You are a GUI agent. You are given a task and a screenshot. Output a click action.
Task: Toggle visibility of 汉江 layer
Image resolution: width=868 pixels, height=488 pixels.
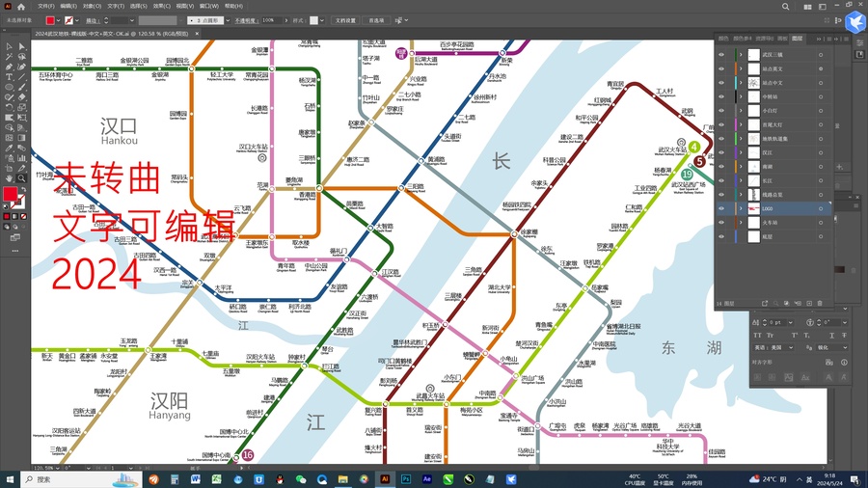point(720,152)
